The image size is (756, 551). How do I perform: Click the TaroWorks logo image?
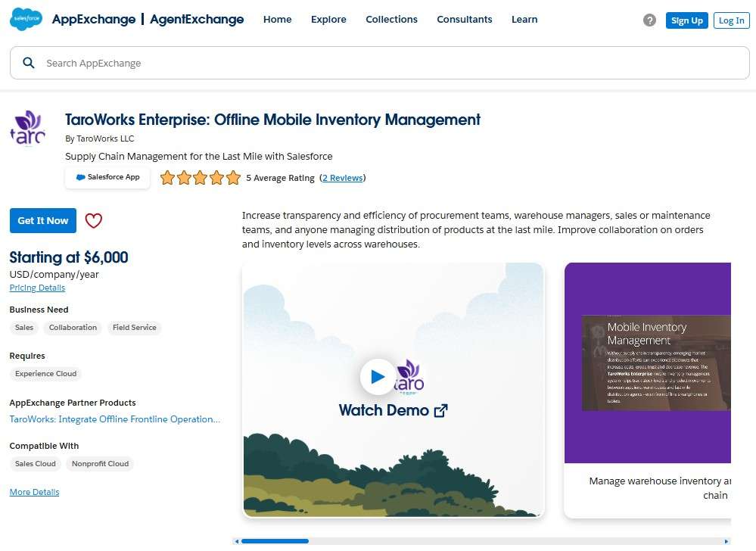coord(28,129)
